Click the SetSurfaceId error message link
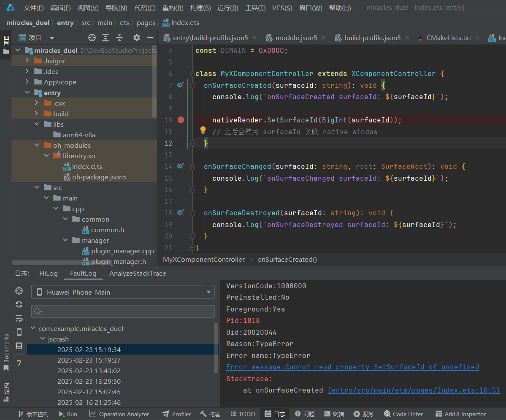506x420 pixels. point(353,367)
